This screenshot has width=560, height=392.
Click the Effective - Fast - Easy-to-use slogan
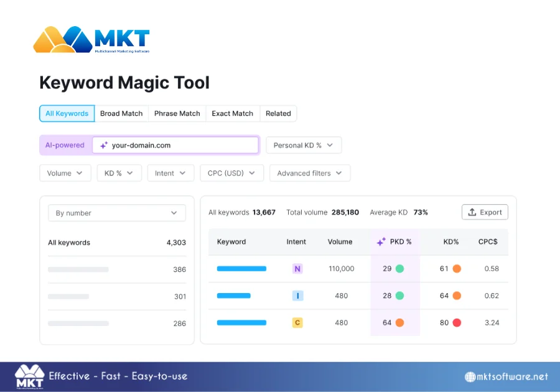pyautogui.click(x=118, y=376)
